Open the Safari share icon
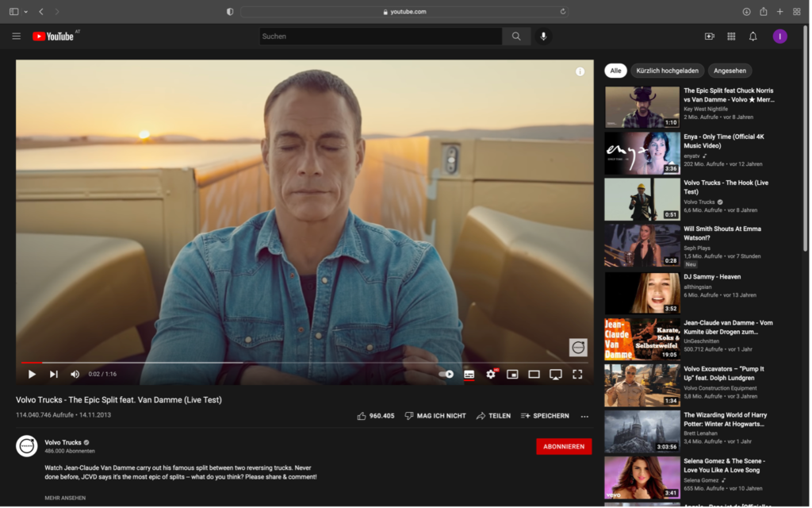This screenshot has height=508, width=812. click(x=764, y=11)
